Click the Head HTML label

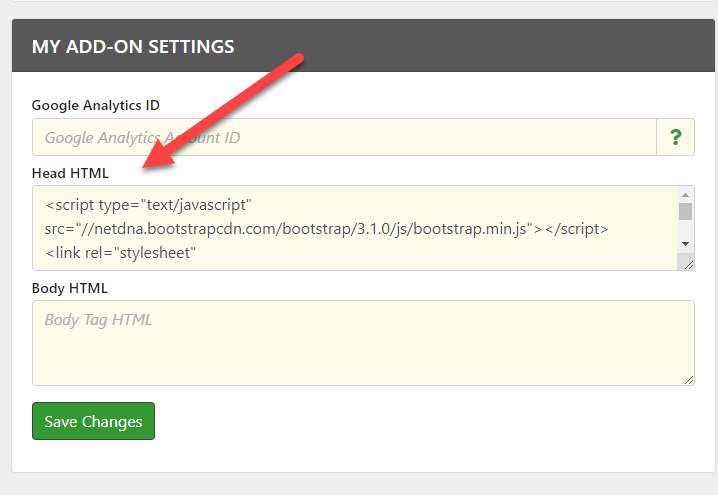70,173
